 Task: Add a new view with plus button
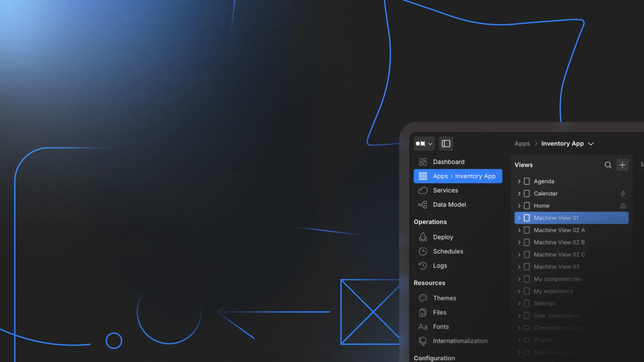tap(622, 165)
